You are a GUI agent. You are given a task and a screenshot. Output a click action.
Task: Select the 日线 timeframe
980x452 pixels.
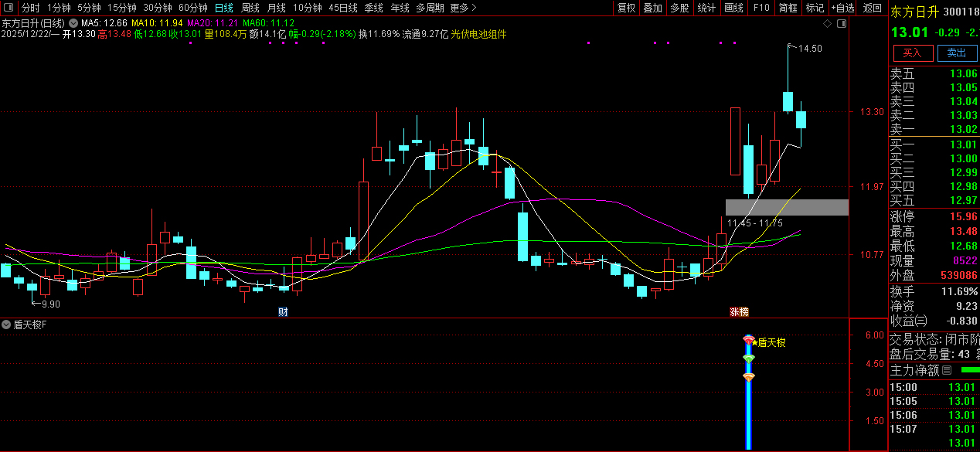click(223, 8)
